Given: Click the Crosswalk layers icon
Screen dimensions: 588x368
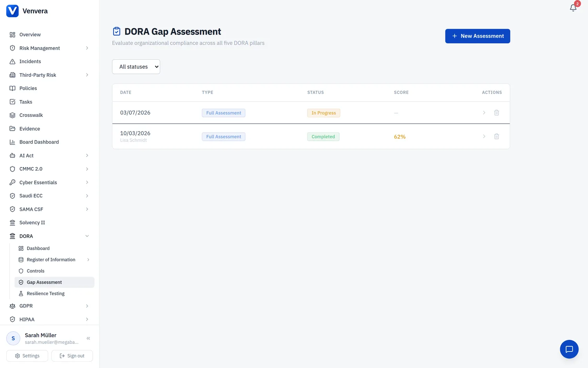Looking at the screenshot, I should coord(13,115).
